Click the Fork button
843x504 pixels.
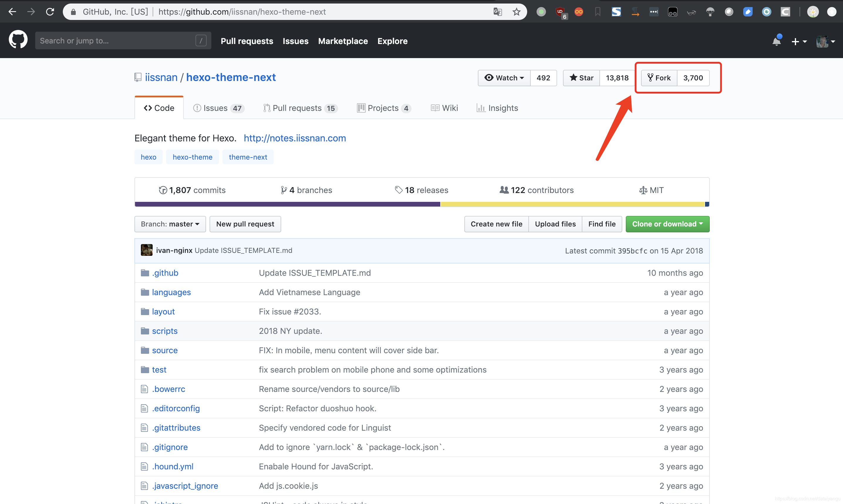[659, 78]
